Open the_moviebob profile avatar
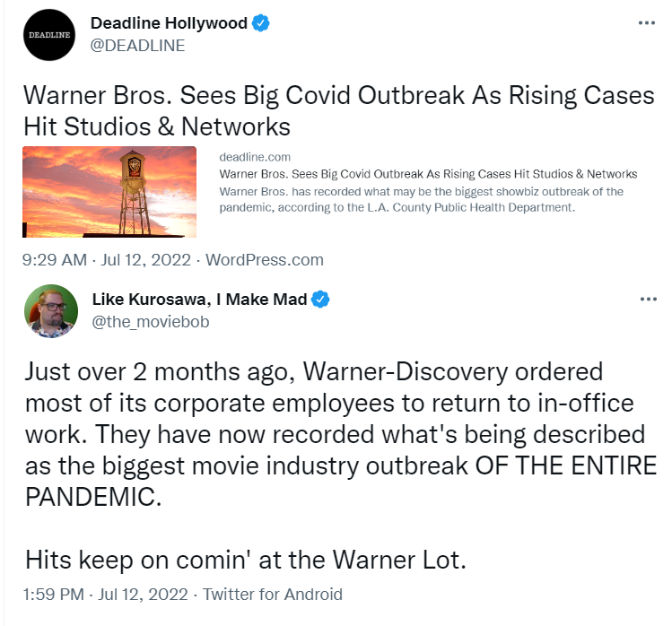Image resolution: width=672 pixels, height=626 pixels. tap(51, 311)
